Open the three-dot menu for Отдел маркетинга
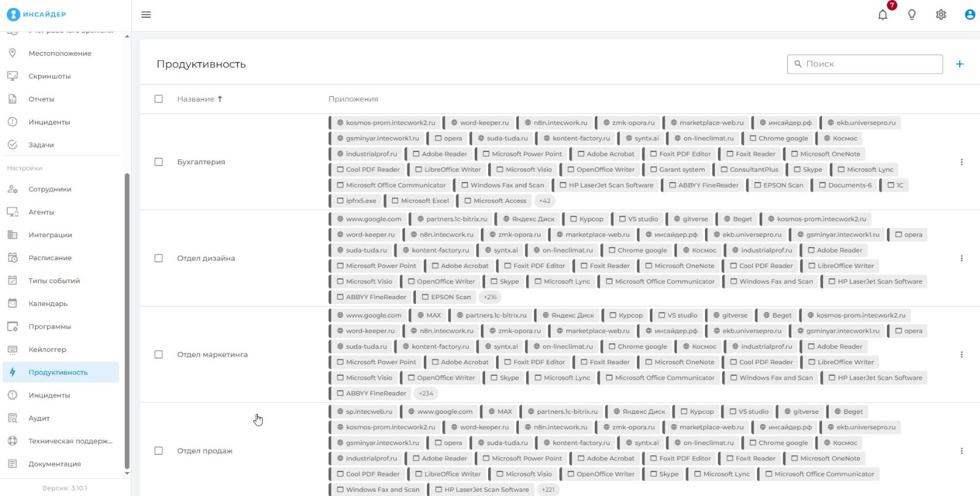Screen dimensions: 980x496 (962, 354)
